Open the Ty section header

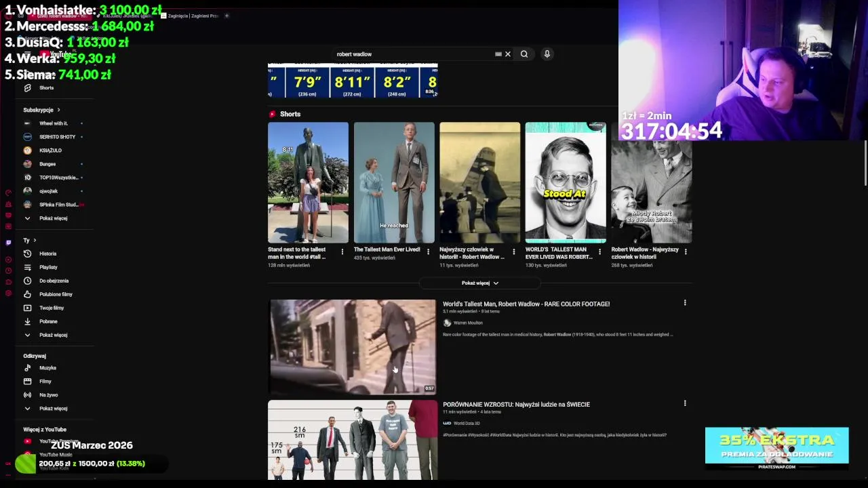point(30,240)
